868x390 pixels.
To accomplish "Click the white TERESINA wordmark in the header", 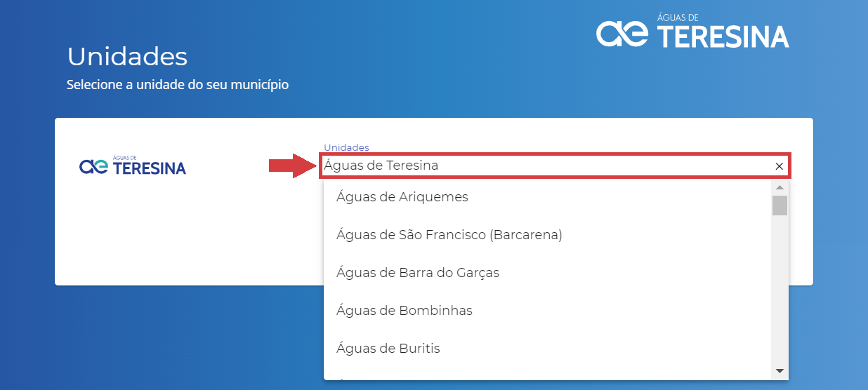I will coord(723,36).
